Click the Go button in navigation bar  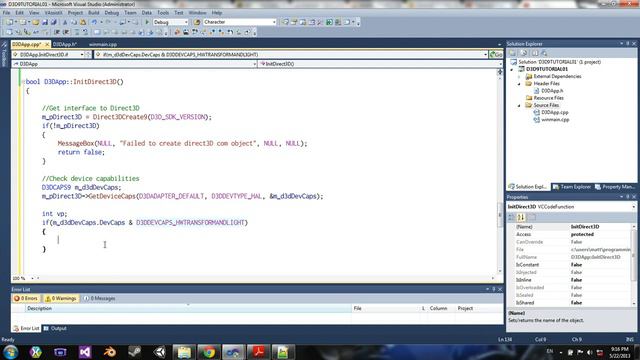click(496, 54)
